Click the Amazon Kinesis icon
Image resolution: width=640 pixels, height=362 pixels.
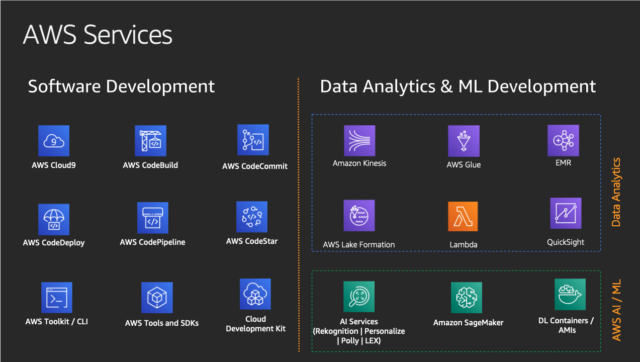click(x=360, y=141)
